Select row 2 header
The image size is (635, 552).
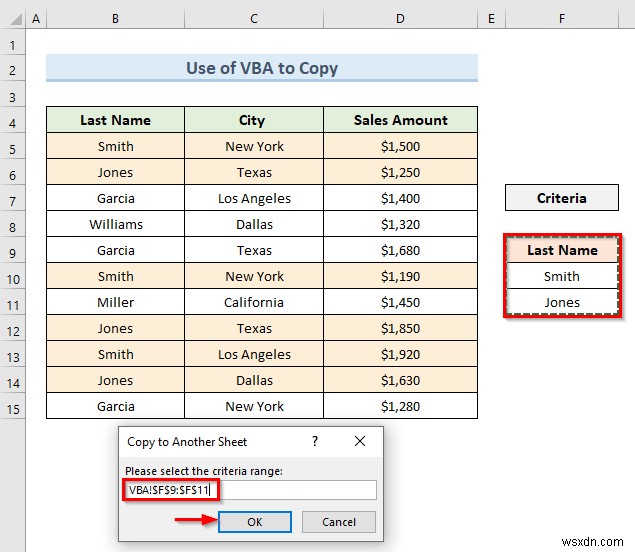13,70
